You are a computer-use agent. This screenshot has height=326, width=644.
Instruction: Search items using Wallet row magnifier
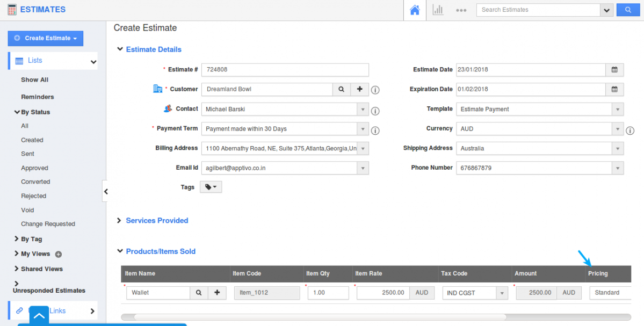(199, 293)
